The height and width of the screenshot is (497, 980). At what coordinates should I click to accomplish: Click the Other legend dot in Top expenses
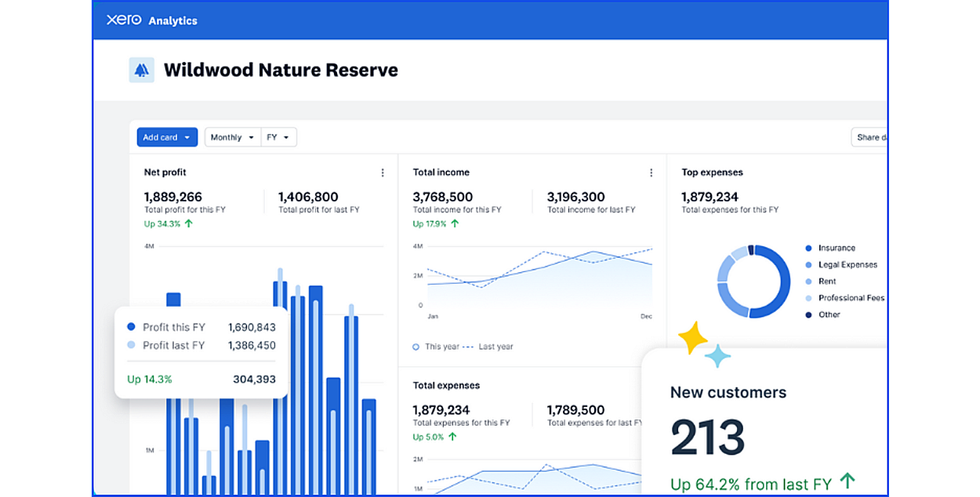pyautogui.click(x=808, y=314)
